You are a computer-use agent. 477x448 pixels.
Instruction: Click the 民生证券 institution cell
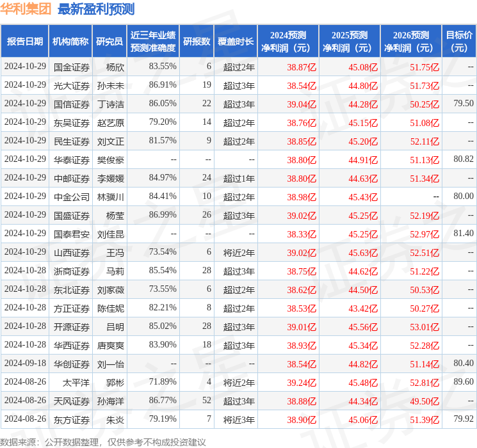(72, 141)
